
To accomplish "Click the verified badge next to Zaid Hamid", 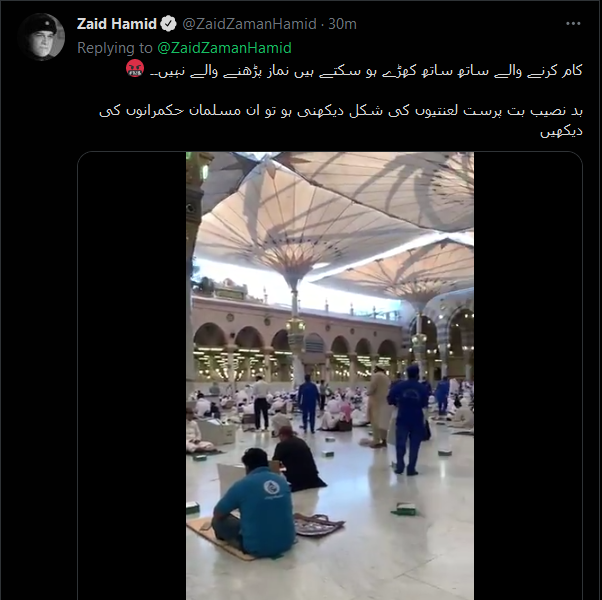I will 168,24.
